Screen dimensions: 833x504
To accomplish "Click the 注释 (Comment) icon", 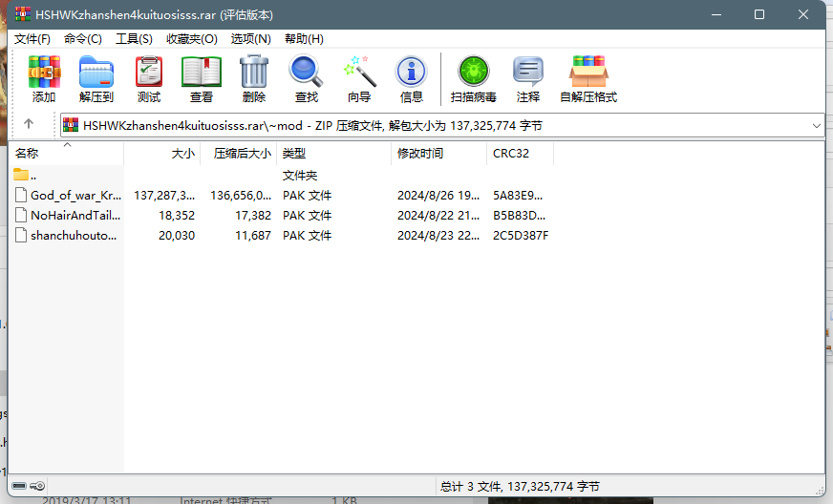I will (528, 72).
